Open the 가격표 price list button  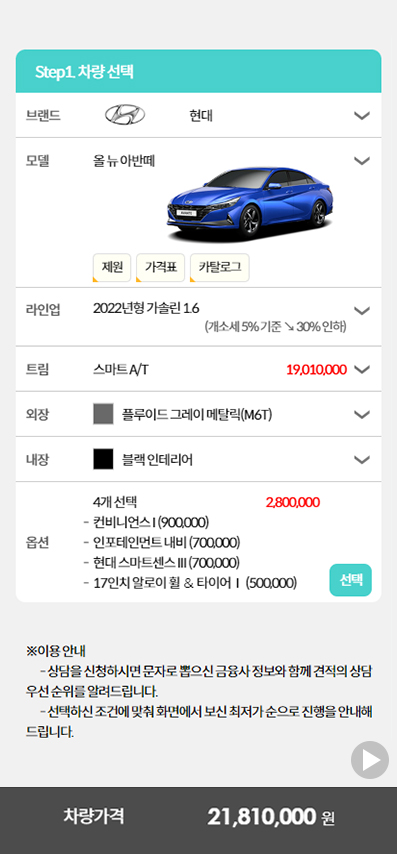161,267
